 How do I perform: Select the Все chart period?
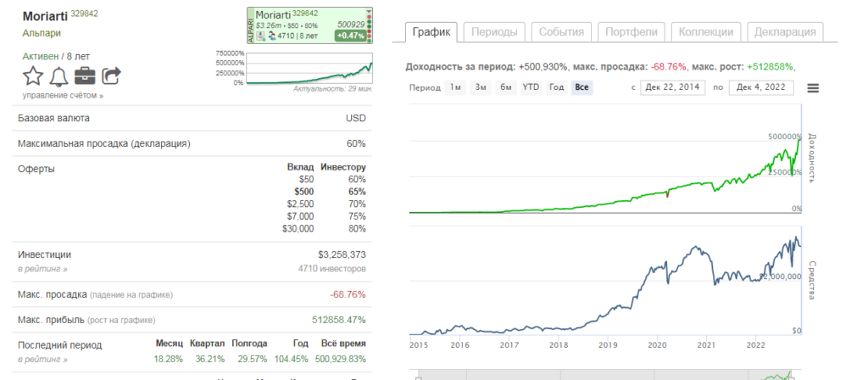(581, 87)
